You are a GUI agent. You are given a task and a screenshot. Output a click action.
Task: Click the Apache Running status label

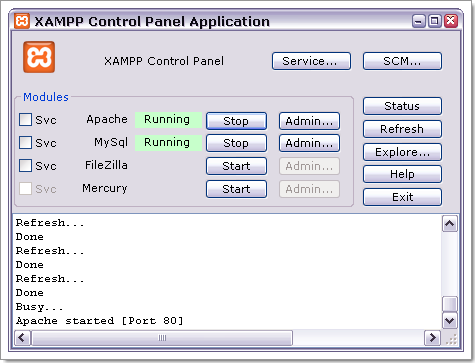[168, 120]
